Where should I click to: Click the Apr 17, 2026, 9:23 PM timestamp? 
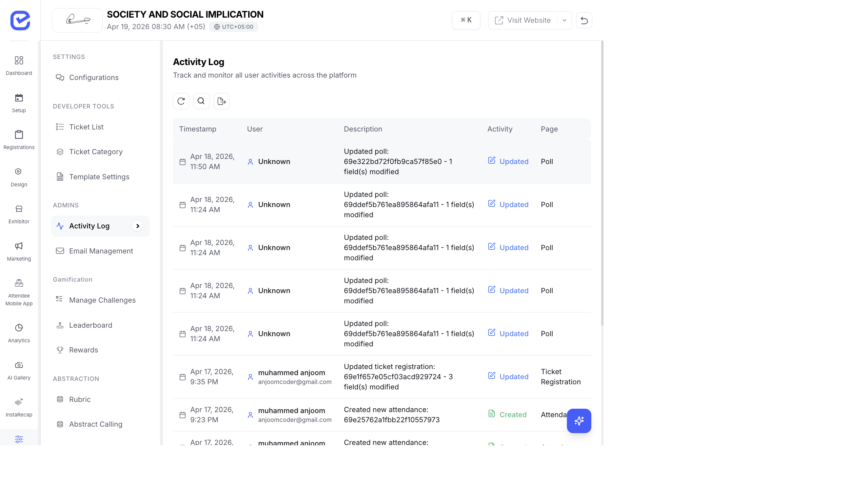(212, 415)
